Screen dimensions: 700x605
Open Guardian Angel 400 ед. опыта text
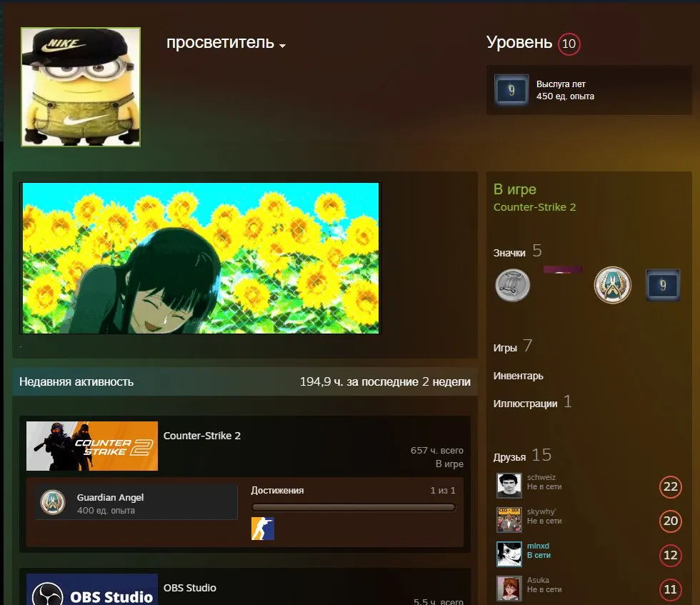tap(110, 504)
